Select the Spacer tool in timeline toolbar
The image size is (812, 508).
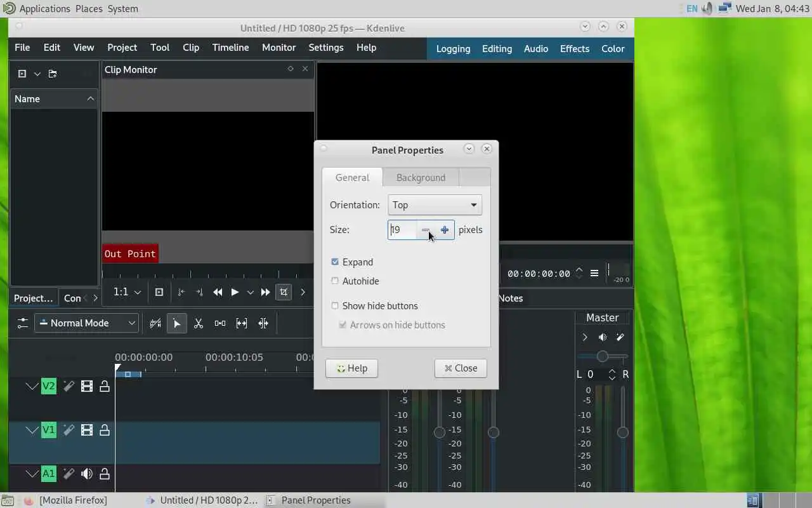[220, 323]
